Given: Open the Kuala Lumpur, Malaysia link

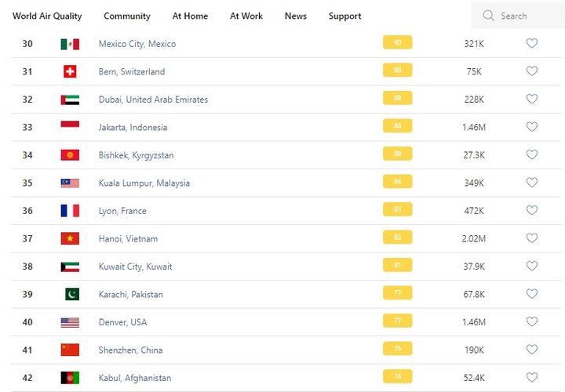Looking at the screenshot, I should click(x=144, y=183).
